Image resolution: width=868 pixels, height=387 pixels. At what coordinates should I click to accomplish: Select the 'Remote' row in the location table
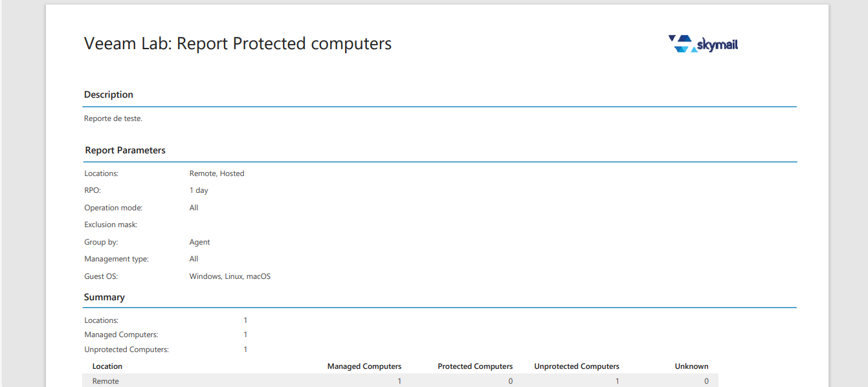[x=106, y=381]
